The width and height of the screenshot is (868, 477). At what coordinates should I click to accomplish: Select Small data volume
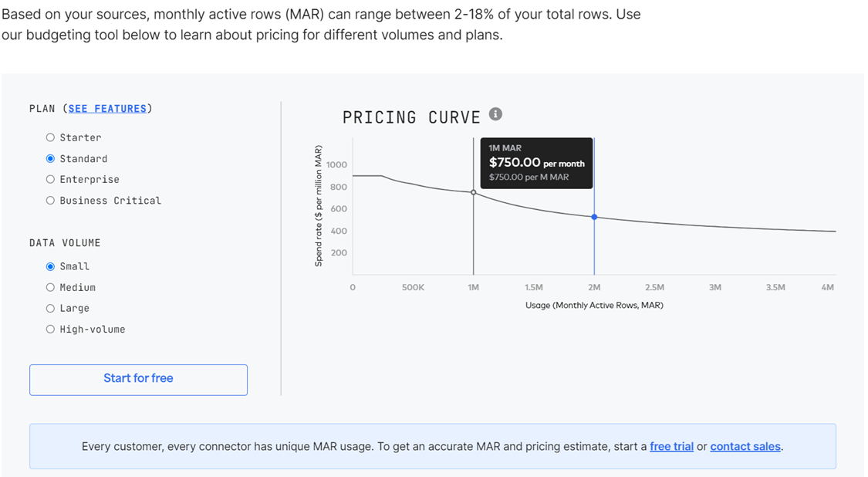[50, 266]
